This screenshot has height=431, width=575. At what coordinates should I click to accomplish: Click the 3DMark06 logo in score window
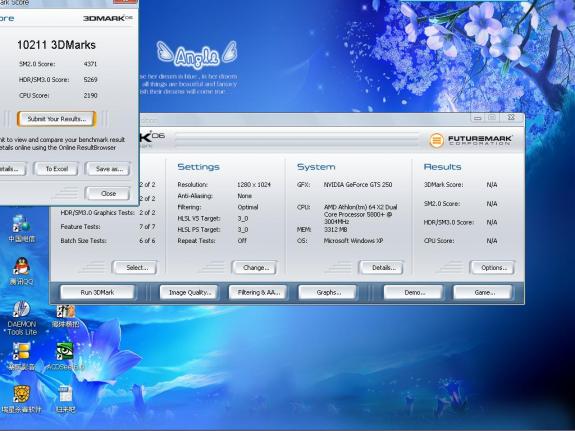[x=107, y=18]
